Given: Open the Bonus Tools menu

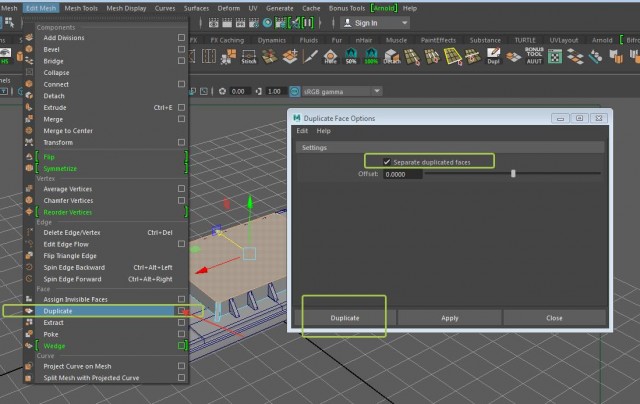Looking at the screenshot, I should tap(347, 8).
